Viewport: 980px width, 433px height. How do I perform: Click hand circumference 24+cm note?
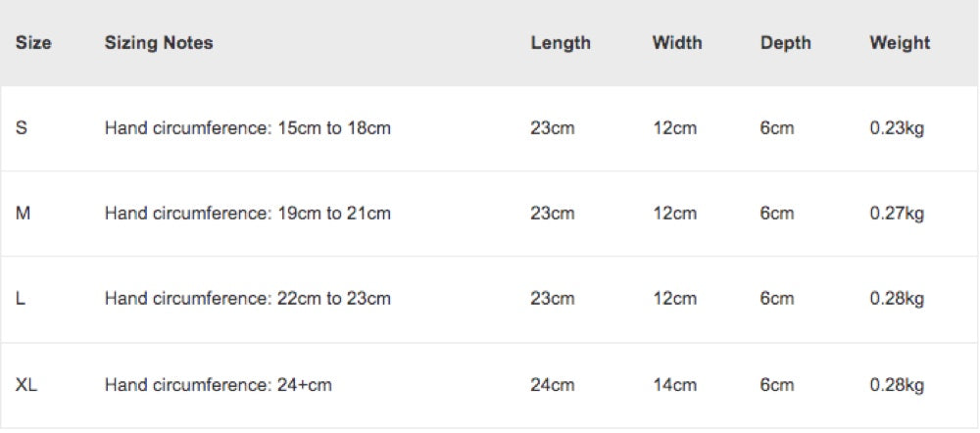click(x=219, y=385)
